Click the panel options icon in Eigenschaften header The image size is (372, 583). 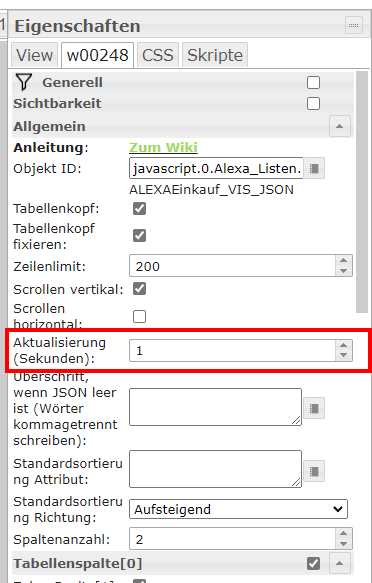point(353,26)
